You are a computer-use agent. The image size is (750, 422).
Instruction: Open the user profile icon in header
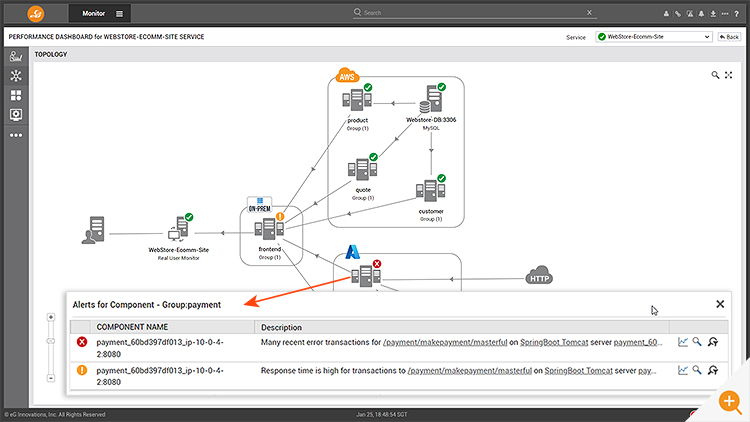[666, 14]
